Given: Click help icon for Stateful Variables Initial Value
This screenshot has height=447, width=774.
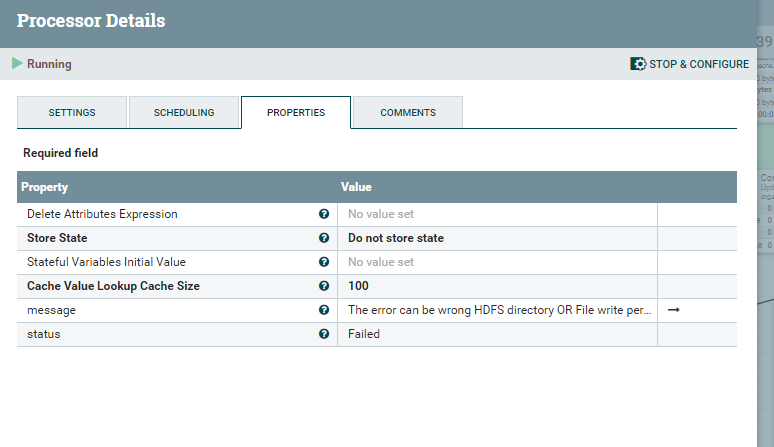Looking at the screenshot, I should point(324,262).
